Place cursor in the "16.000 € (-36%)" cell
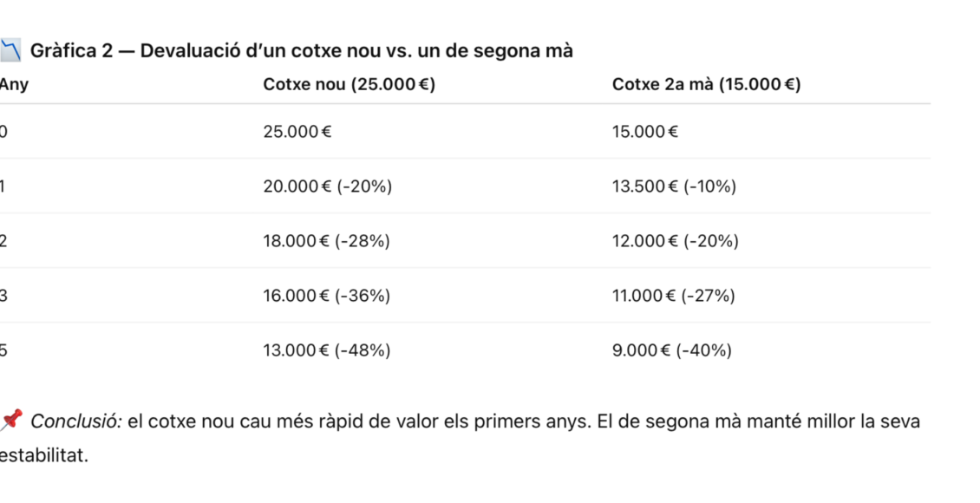980x503 pixels. (x=327, y=296)
